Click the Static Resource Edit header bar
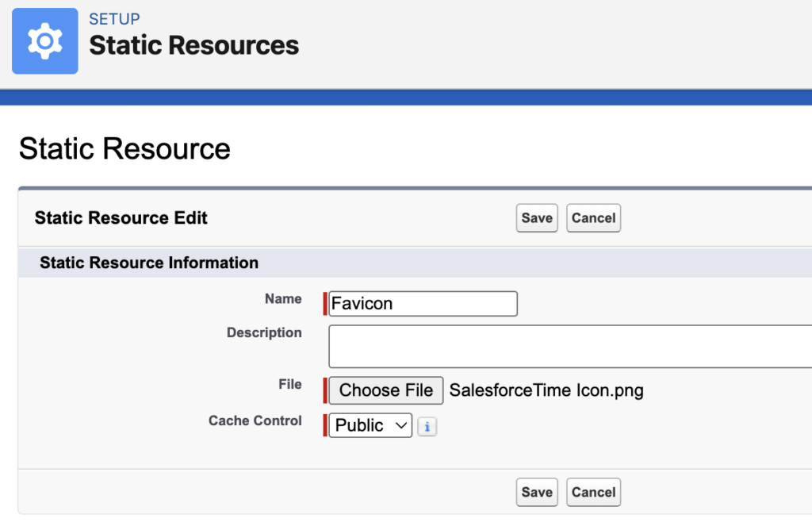The image size is (812, 526). point(121,217)
